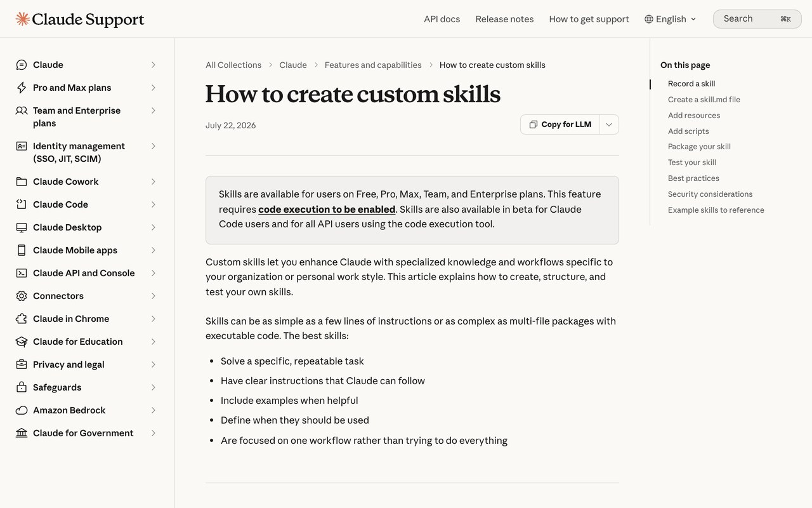Expand the Pro and Max plans chevron

click(154, 88)
